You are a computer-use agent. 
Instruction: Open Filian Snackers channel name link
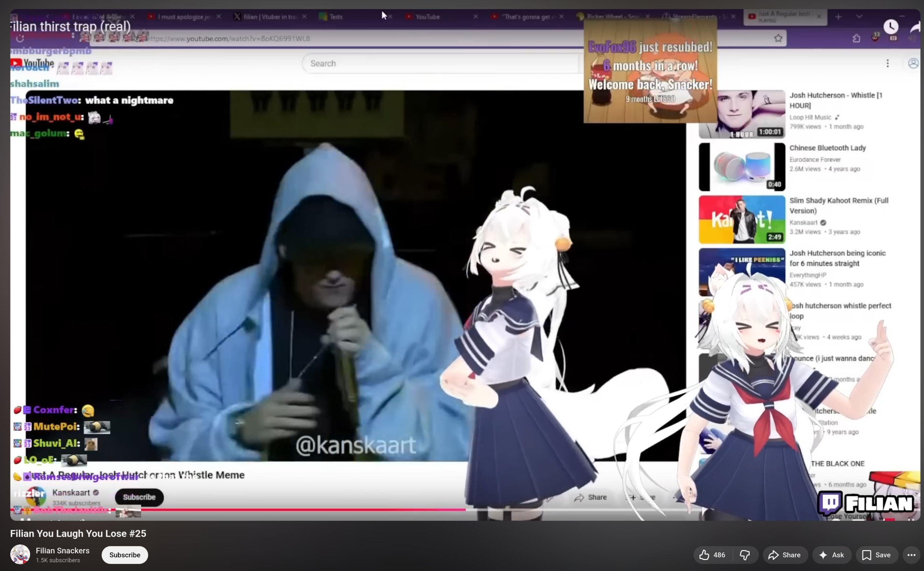pyautogui.click(x=63, y=550)
